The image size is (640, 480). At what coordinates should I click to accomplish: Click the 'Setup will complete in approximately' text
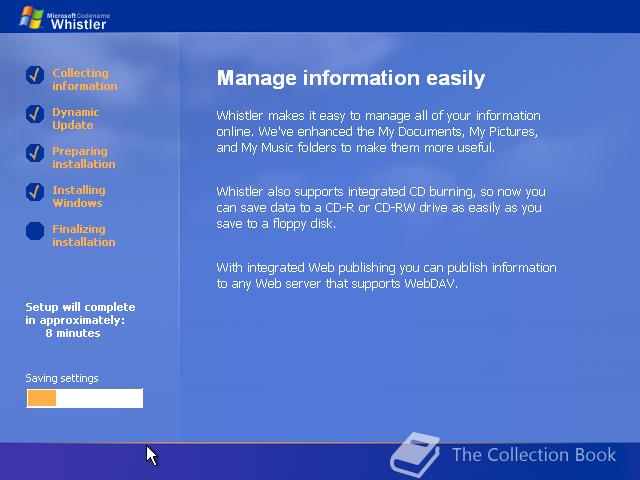[80, 313]
